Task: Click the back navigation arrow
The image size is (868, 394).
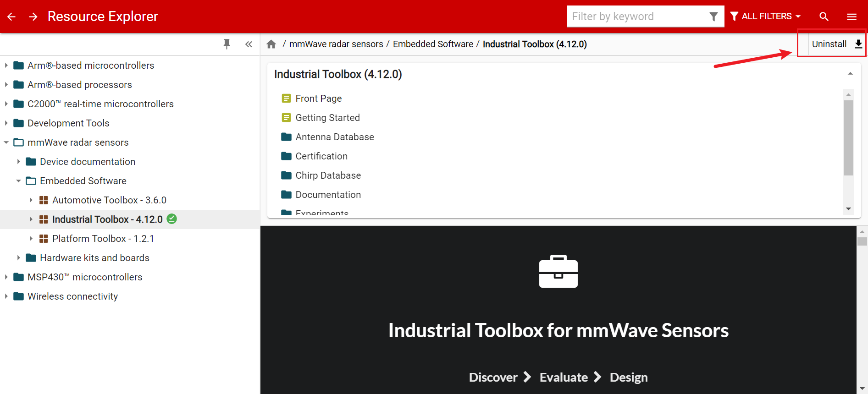Action: click(11, 16)
